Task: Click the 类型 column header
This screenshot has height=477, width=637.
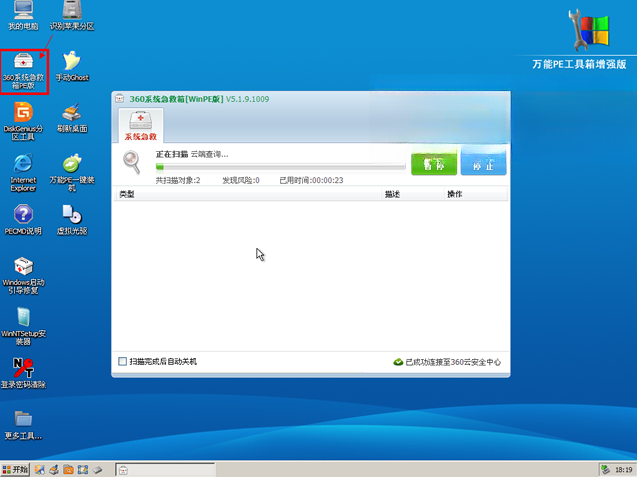Action: 127,194
